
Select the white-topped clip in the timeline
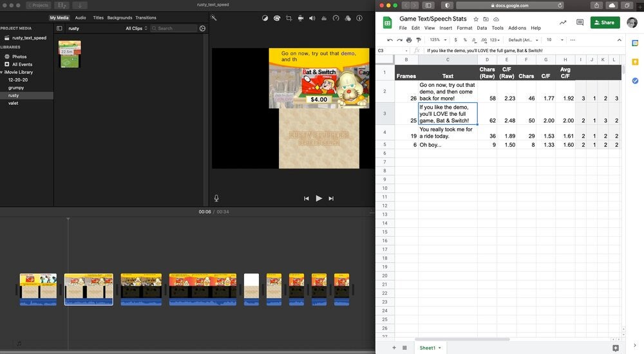251,290
